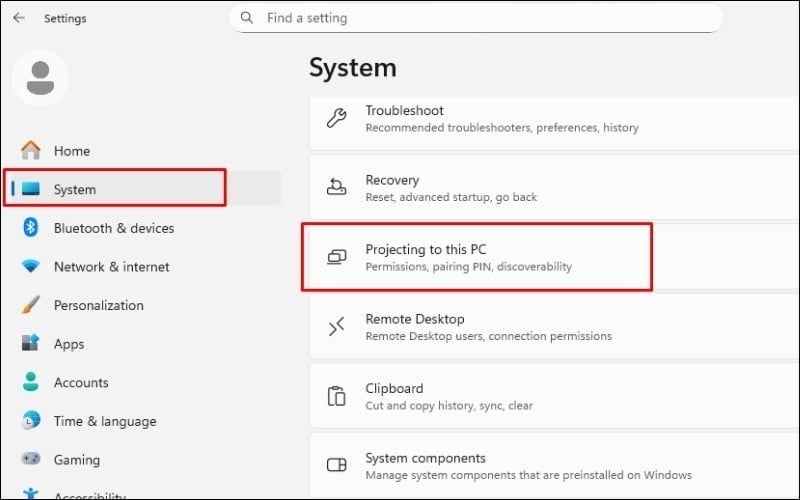
Task: Click 'Remote Desktop users, connection permissions' text
Action: (x=488, y=336)
